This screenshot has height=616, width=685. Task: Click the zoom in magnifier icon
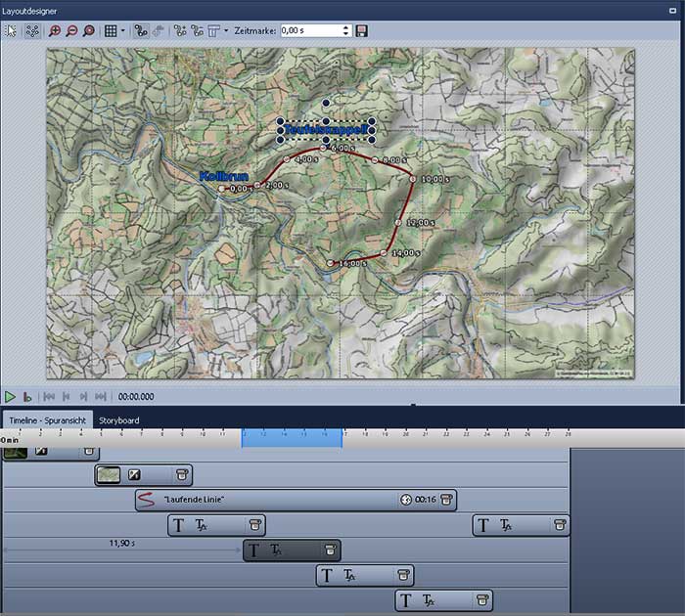tap(55, 30)
